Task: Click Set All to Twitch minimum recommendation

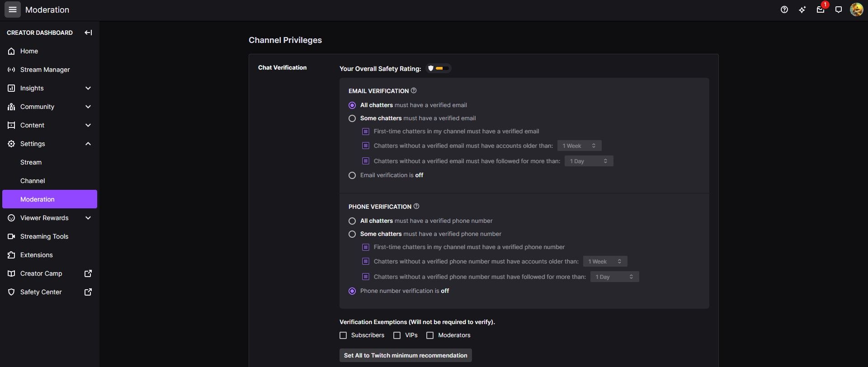Action: (x=406, y=355)
